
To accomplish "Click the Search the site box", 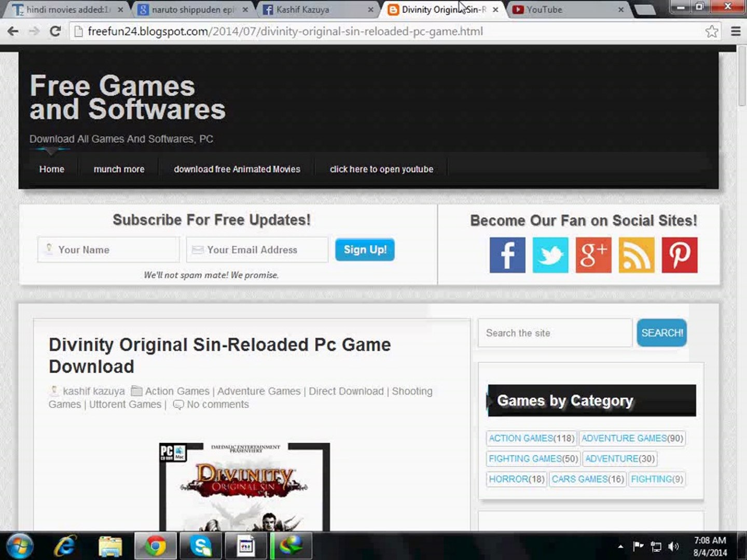I will (555, 333).
